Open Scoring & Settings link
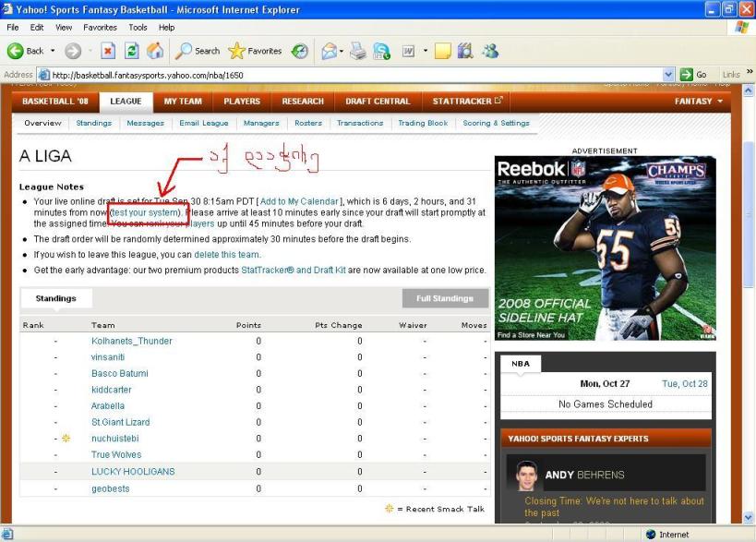 click(496, 123)
